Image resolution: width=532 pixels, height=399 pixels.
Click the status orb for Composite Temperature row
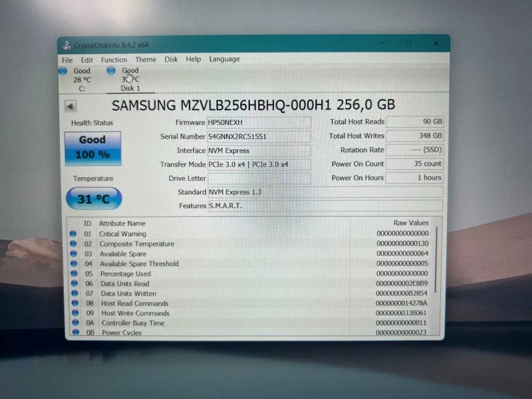(73, 243)
